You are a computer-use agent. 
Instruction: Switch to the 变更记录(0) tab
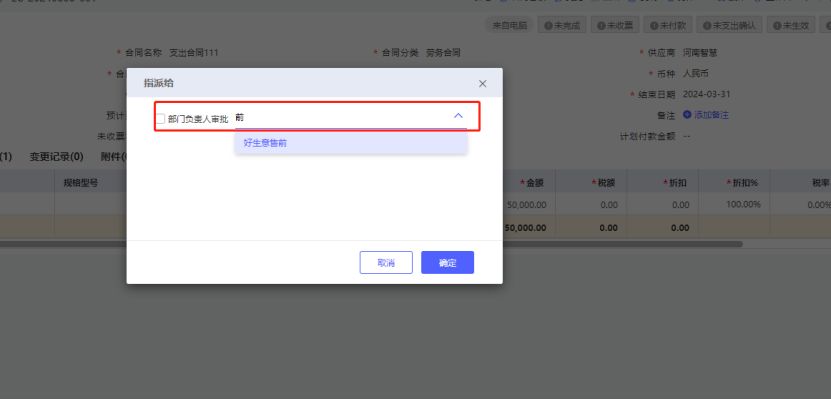(x=56, y=157)
